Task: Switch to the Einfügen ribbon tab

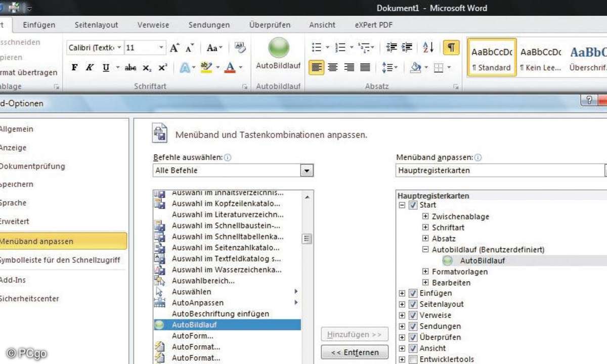Action: point(39,25)
